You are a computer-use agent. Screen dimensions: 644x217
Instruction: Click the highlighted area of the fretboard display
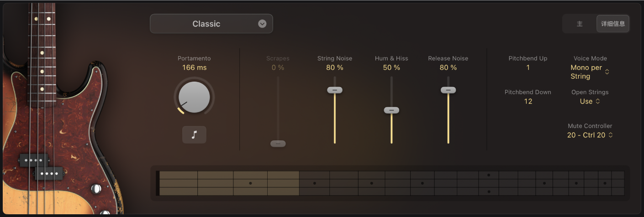click(228, 183)
